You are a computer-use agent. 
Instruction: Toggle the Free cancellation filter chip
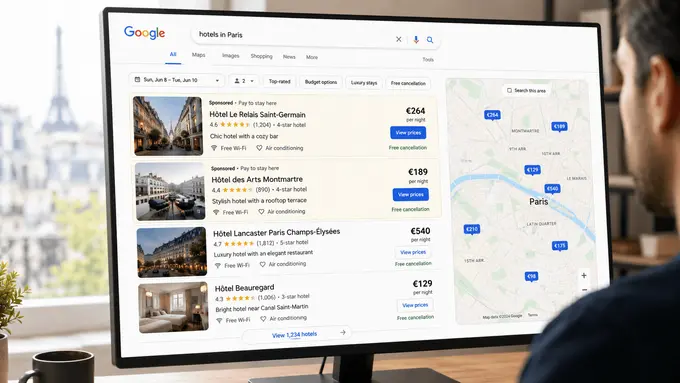[x=408, y=83]
